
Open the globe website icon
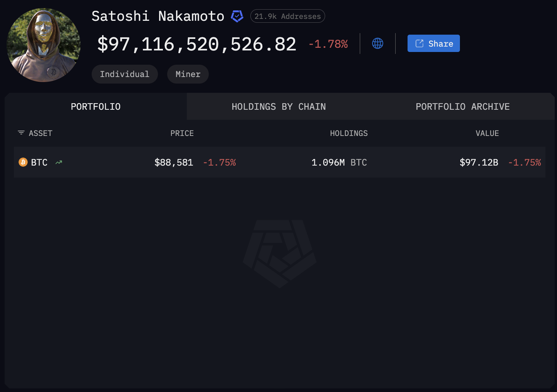coord(377,43)
